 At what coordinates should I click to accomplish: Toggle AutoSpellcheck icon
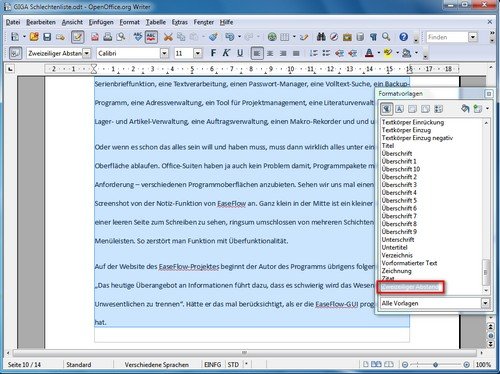click(151, 37)
